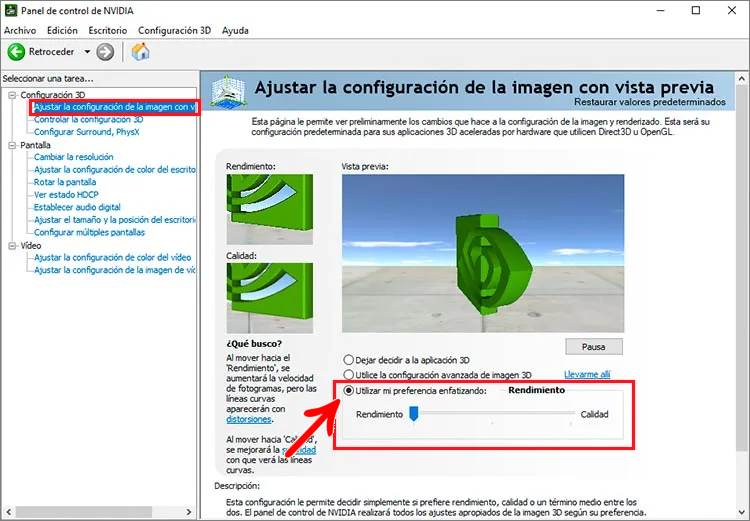Click the 'Seleccionar una tarea...' heading

click(x=48, y=78)
